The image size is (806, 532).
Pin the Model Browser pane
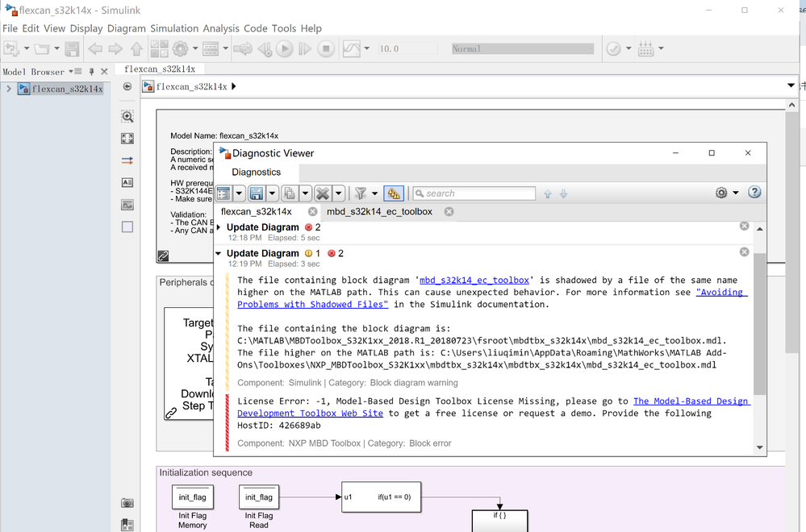[91, 72]
